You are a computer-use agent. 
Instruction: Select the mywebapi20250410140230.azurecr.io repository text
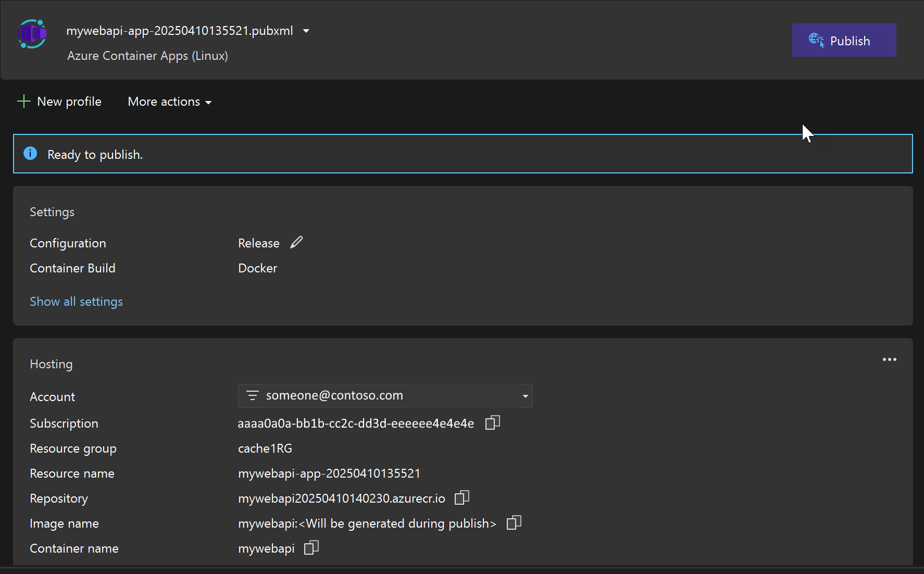coord(342,498)
